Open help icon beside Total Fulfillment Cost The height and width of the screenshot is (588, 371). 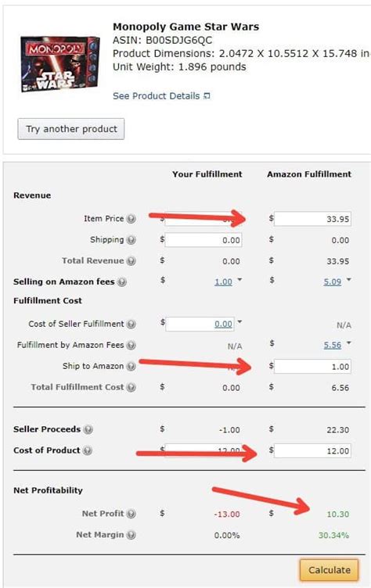pos(131,387)
